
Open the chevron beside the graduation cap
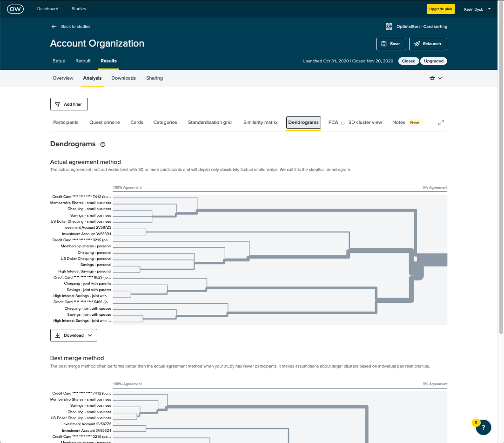pos(440,78)
